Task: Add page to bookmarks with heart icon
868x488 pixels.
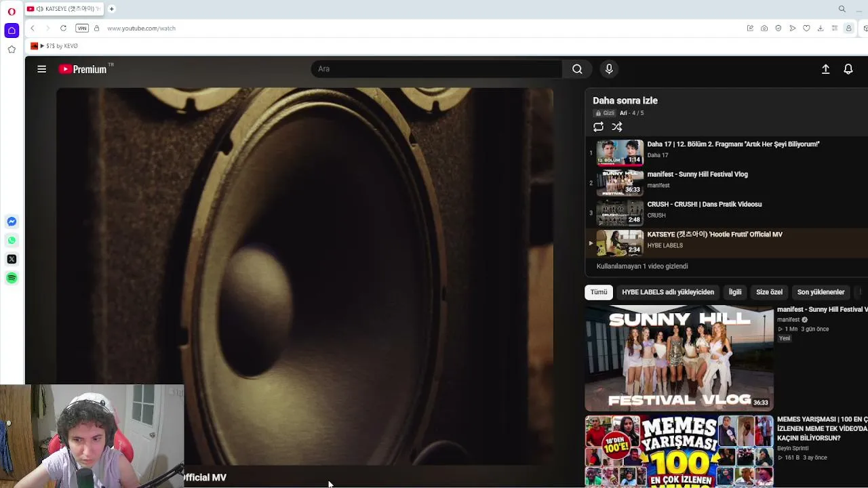Action: coord(806,28)
